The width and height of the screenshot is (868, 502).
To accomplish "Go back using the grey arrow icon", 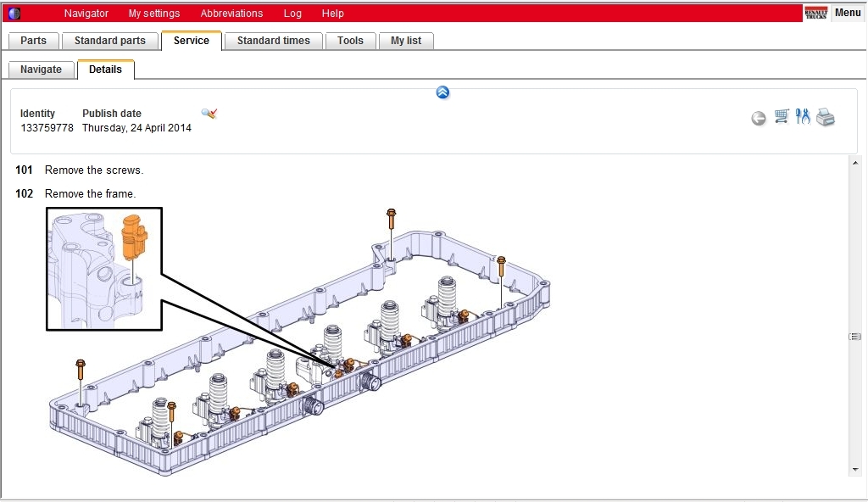I will [x=759, y=118].
